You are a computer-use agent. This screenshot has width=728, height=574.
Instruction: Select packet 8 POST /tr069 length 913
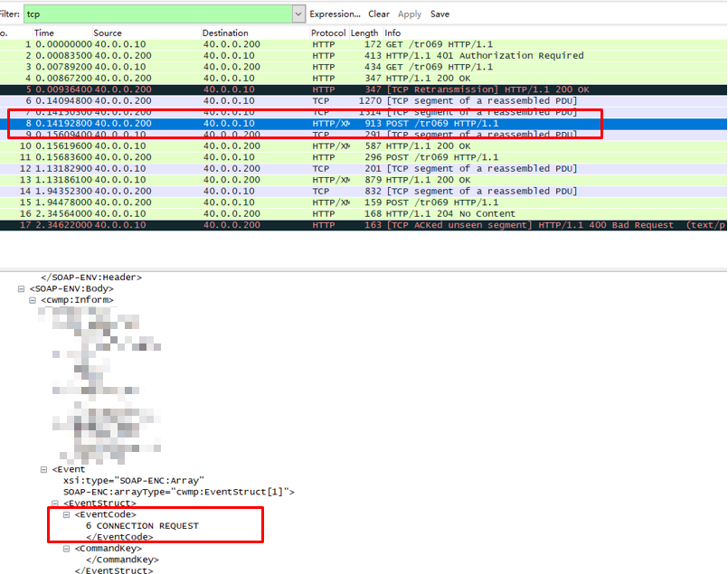click(x=364, y=124)
